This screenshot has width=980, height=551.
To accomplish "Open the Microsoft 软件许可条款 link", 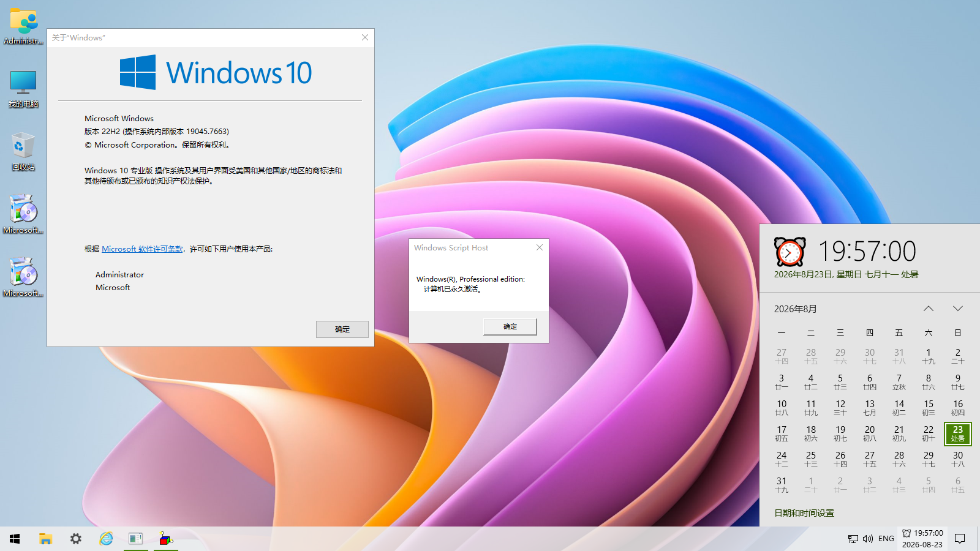I will click(x=142, y=249).
